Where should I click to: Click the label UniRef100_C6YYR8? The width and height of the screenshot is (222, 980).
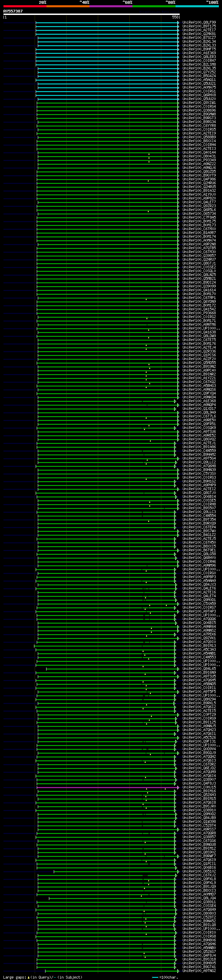coord(199,125)
